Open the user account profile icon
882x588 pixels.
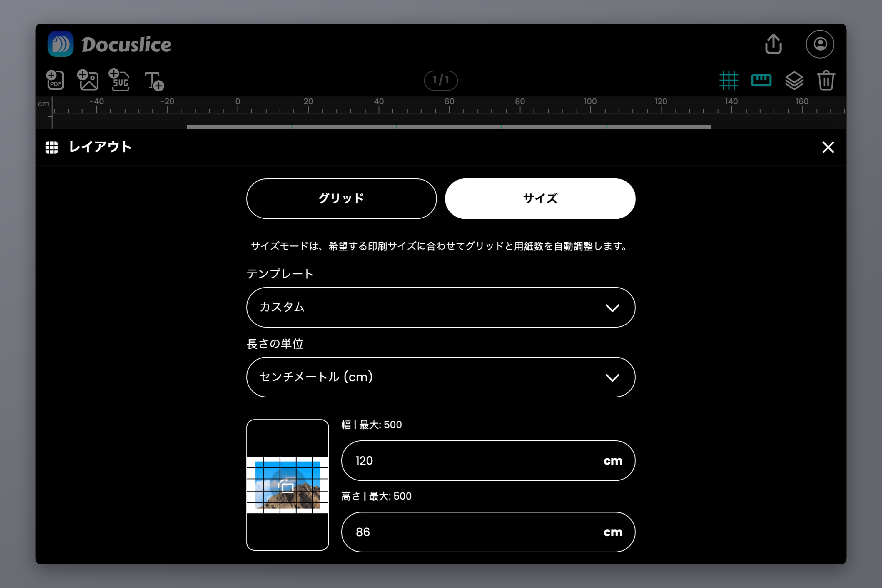[820, 44]
